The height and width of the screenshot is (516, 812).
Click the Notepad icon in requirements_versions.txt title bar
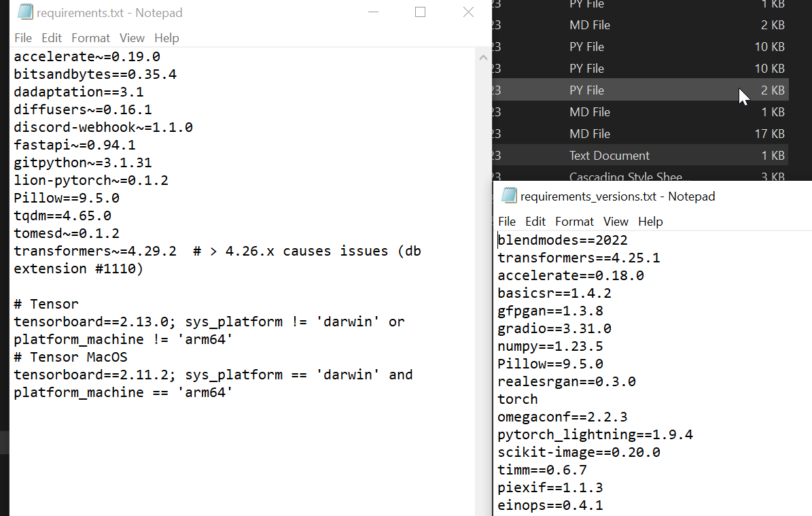coord(509,196)
